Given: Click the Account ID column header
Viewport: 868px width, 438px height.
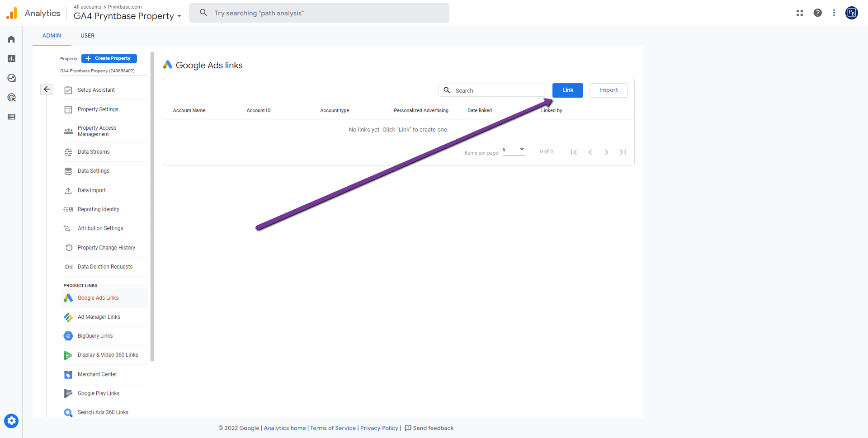Looking at the screenshot, I should click(259, 110).
